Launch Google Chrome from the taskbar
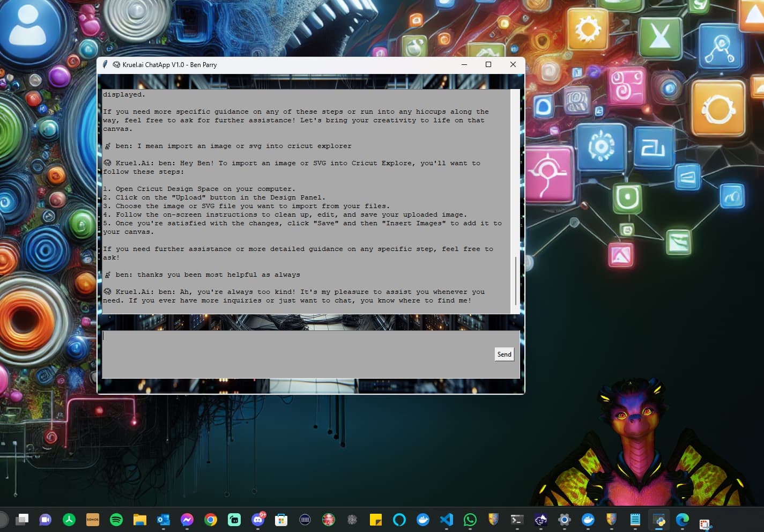The height and width of the screenshot is (532, 764). click(x=211, y=519)
